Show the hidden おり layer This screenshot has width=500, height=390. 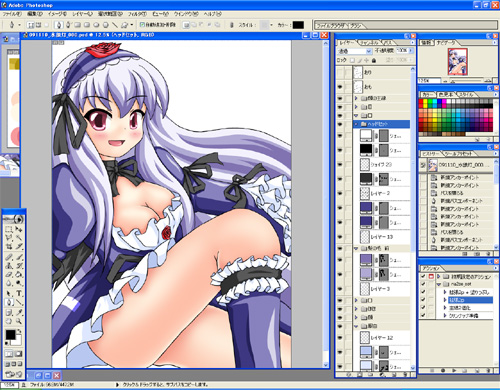point(340,72)
